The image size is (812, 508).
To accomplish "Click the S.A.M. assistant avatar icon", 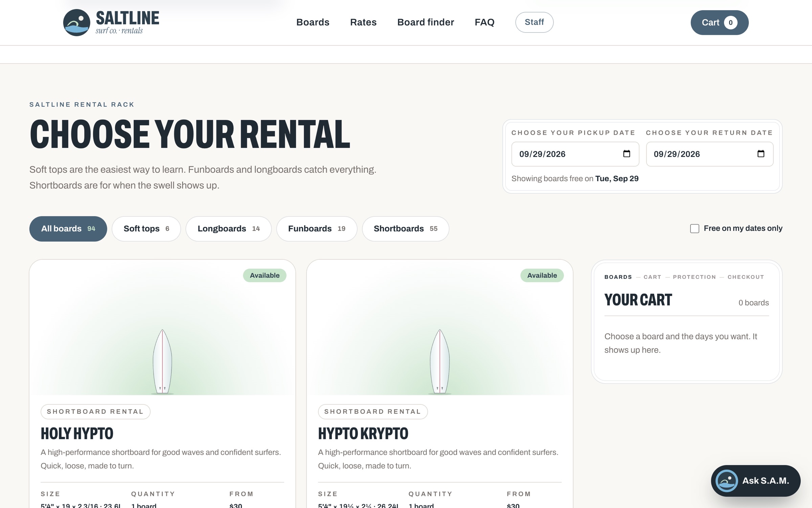I will [x=727, y=481].
